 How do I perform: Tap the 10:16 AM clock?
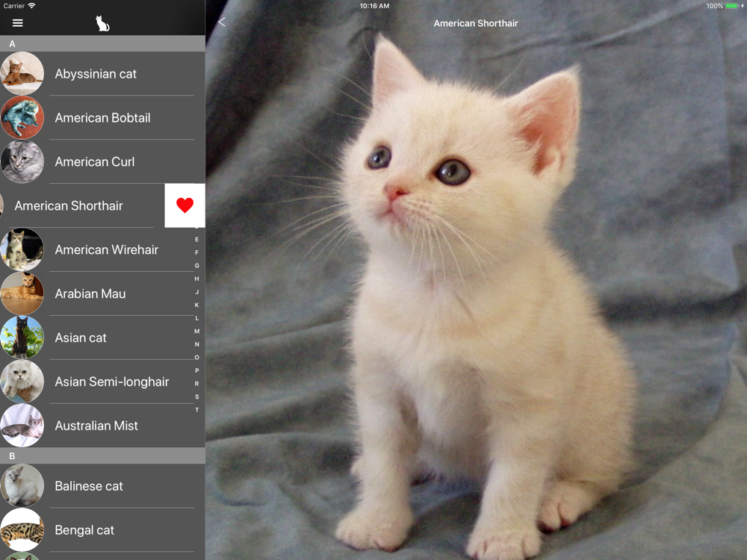point(374,6)
